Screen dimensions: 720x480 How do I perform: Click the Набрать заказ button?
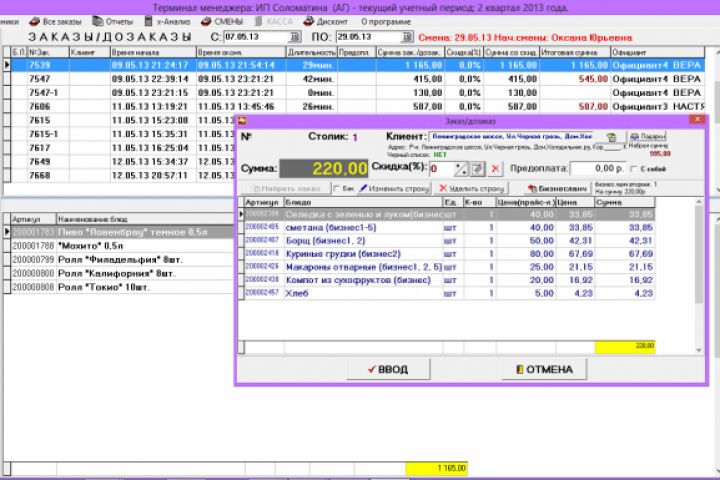tap(285, 188)
